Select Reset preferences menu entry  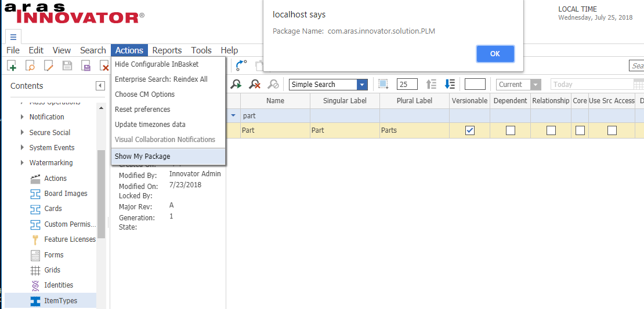point(168,110)
